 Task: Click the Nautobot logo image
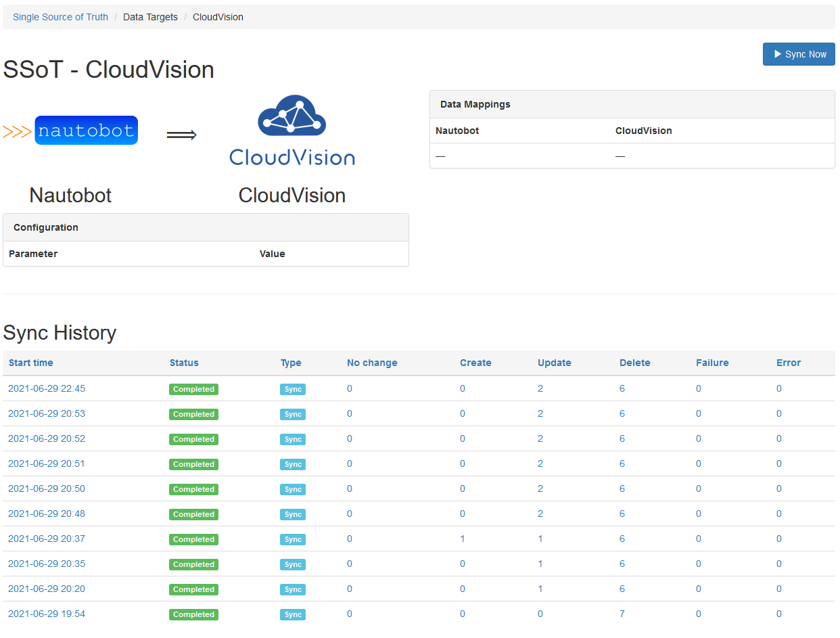70,131
